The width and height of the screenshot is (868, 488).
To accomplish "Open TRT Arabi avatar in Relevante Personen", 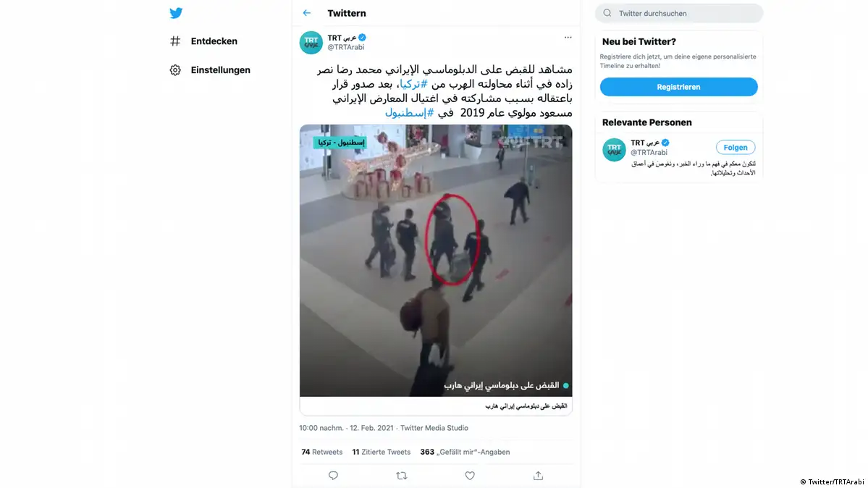I will coord(614,150).
